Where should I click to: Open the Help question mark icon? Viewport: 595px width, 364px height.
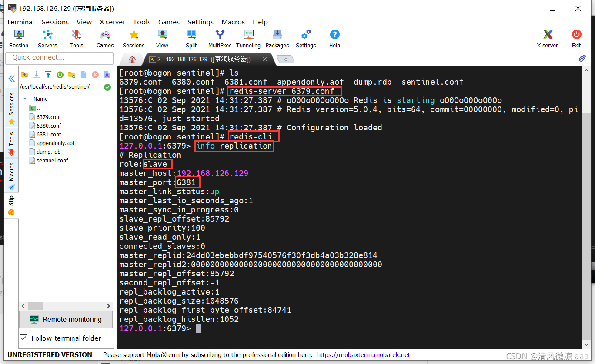tap(334, 39)
